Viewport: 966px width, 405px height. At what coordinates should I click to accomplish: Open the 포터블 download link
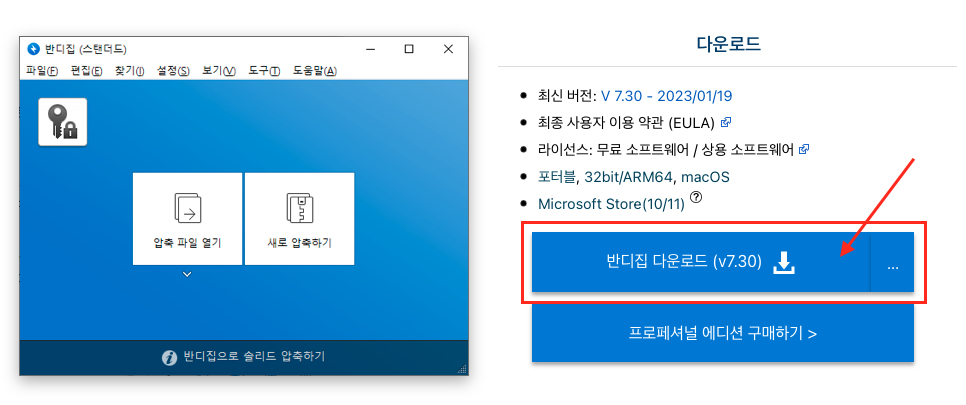tap(557, 177)
